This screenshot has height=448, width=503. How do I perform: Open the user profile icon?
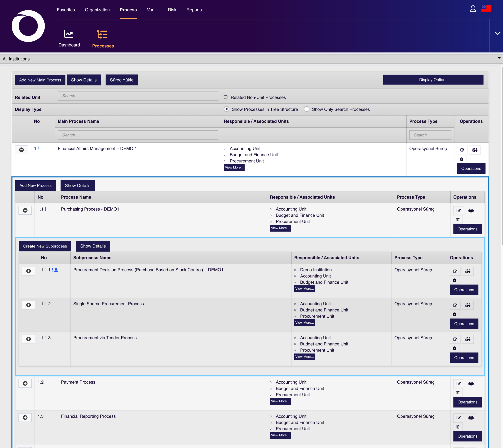click(473, 9)
